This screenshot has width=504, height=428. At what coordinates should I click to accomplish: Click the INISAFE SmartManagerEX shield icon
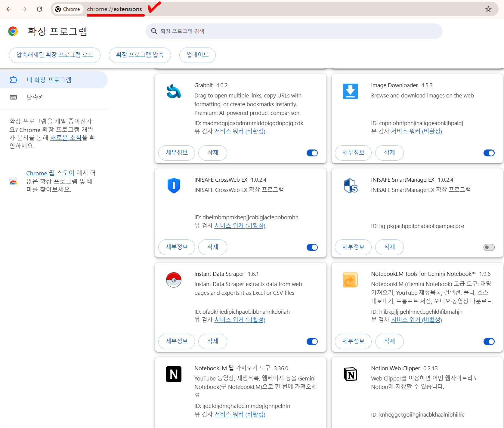point(351,186)
